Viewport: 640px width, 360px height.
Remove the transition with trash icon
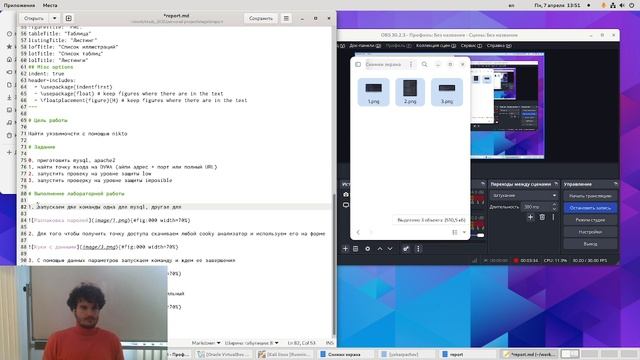(x=542, y=217)
